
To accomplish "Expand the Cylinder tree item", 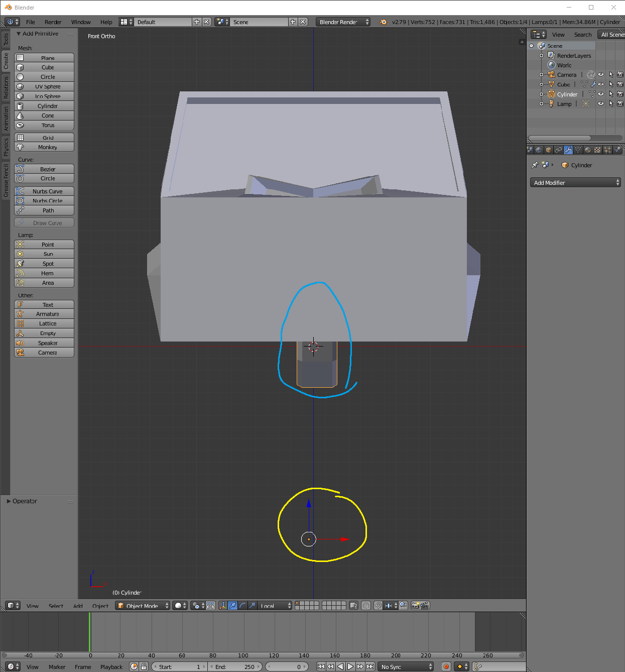I will [x=541, y=94].
